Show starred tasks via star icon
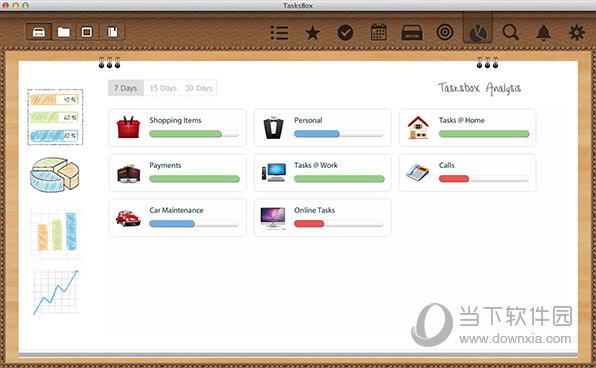Image resolution: width=596 pixels, height=368 pixels. pos(312,33)
